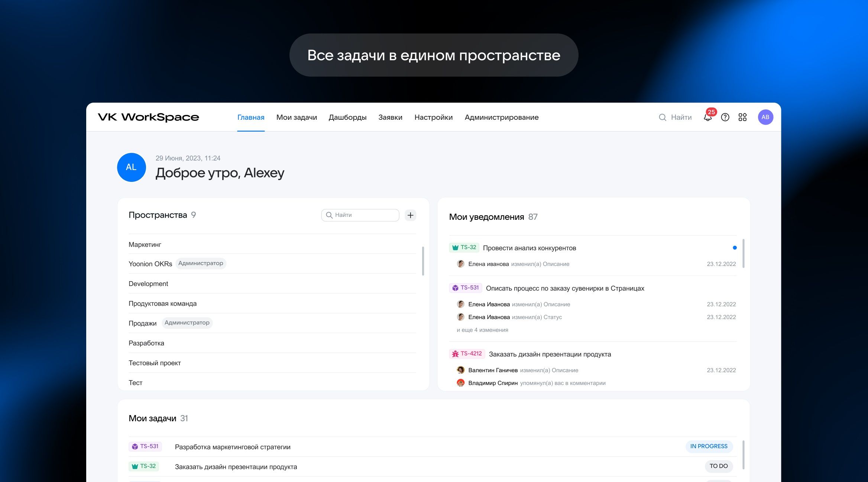This screenshot has height=482, width=868.
Task: Open the Дашборды tab
Action: [347, 118]
